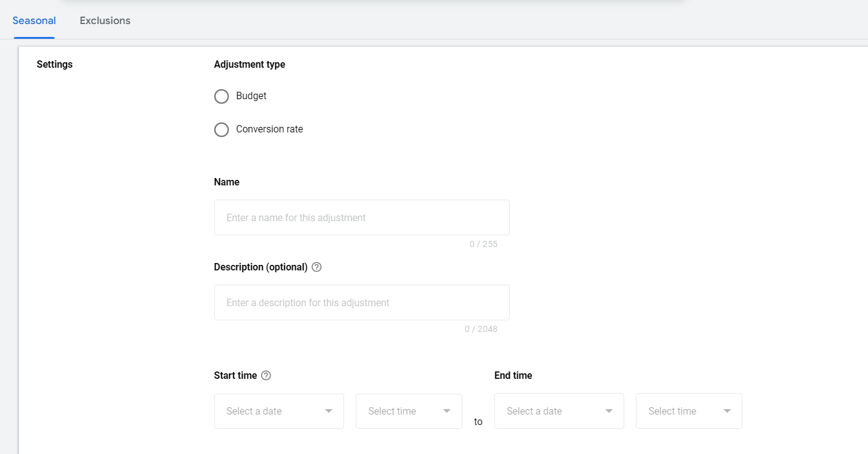This screenshot has width=868, height=454.
Task: Open the End time date picker
Action: click(551, 411)
